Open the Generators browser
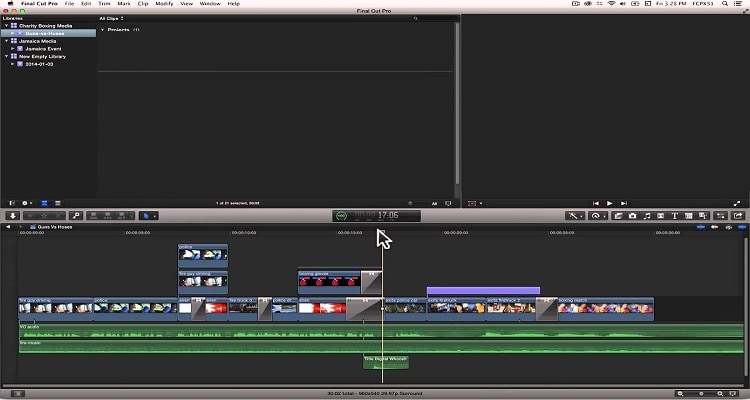 tap(689, 216)
